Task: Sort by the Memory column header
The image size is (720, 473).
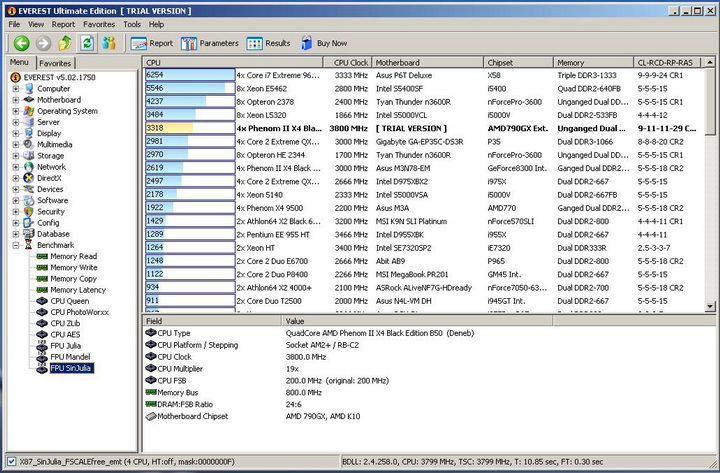Action: (x=593, y=62)
